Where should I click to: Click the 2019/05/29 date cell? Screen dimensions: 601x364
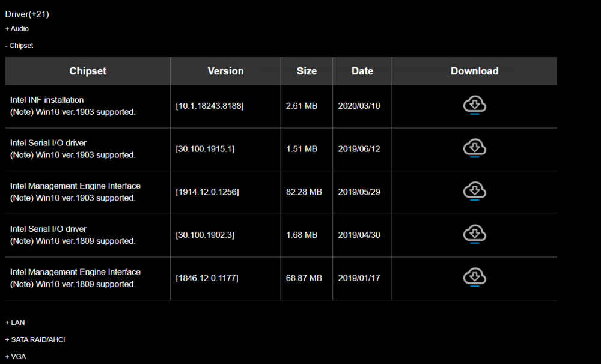coord(359,192)
